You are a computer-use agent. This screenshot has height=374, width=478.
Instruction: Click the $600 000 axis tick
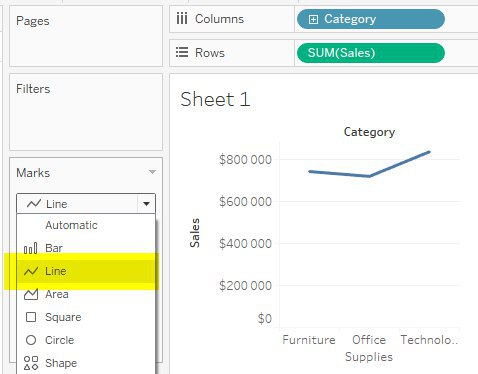coord(245,202)
